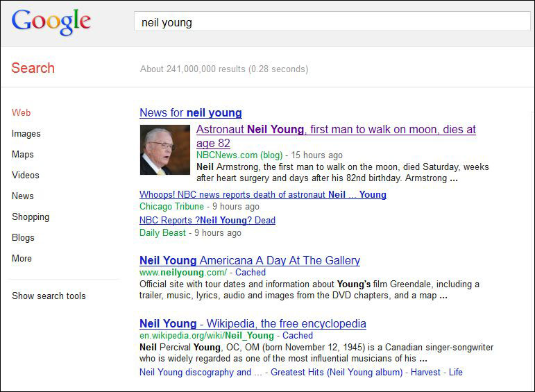This screenshot has height=392, width=535.
Task: Switch to Maps results
Action: point(22,154)
